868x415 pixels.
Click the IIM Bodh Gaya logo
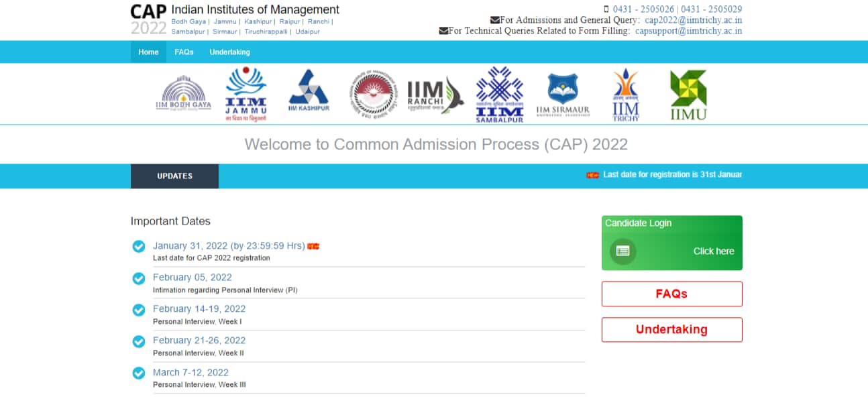coord(184,93)
